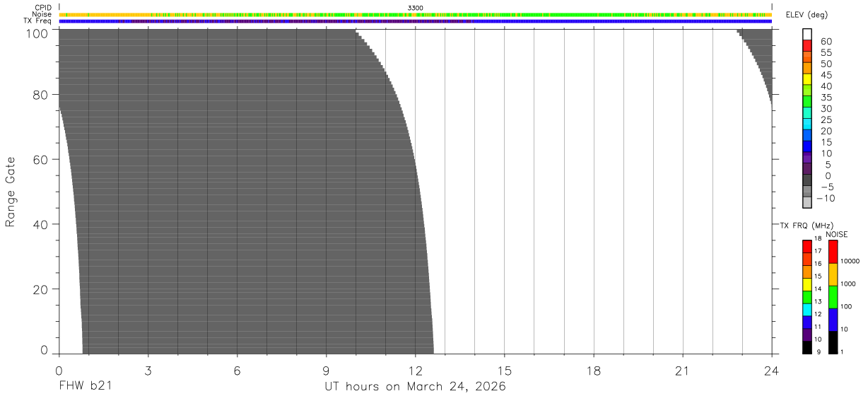868x401 pixels.
Task: Click the 1000 label on NOISE colorbar
Action: coord(849,284)
